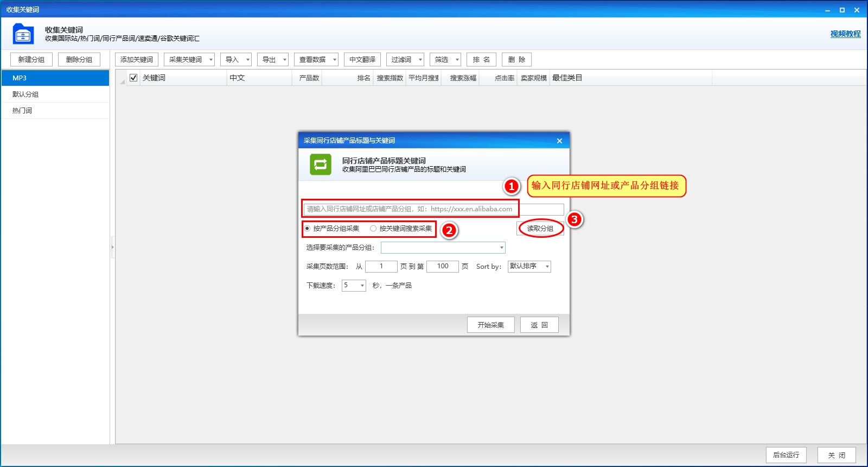Click the 开始采集 button
This screenshot has height=467, width=868.
[491, 325]
